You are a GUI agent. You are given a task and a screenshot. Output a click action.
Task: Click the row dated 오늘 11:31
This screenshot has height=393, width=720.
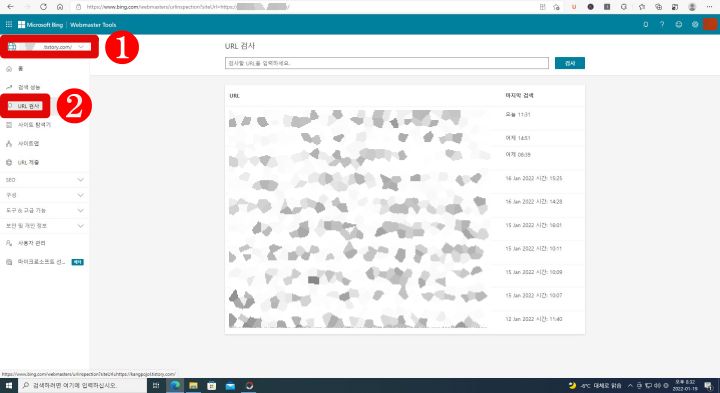405,118
